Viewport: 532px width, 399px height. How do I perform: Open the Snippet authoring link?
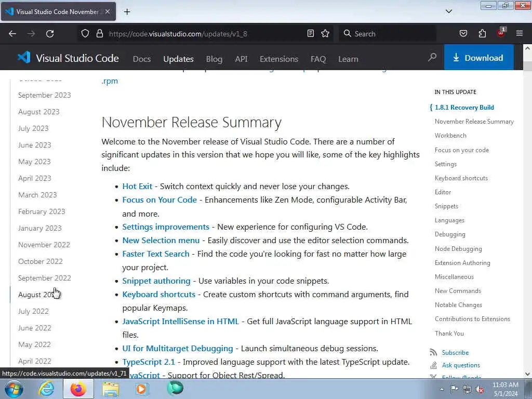click(x=156, y=281)
